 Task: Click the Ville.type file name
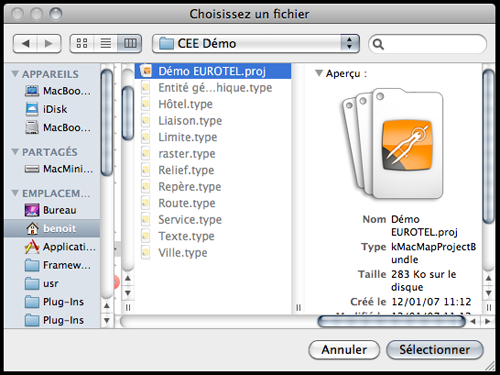pos(183,252)
